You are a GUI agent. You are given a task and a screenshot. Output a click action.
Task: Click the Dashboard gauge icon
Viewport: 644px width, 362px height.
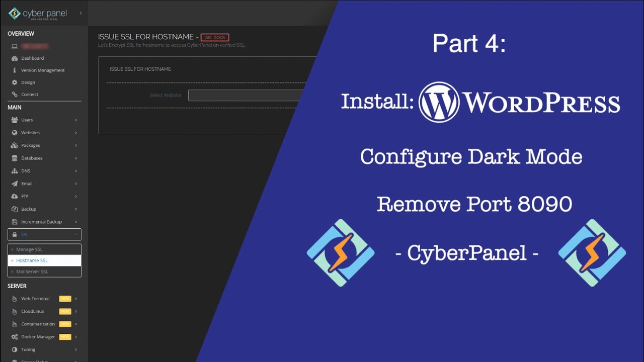tap(15, 58)
